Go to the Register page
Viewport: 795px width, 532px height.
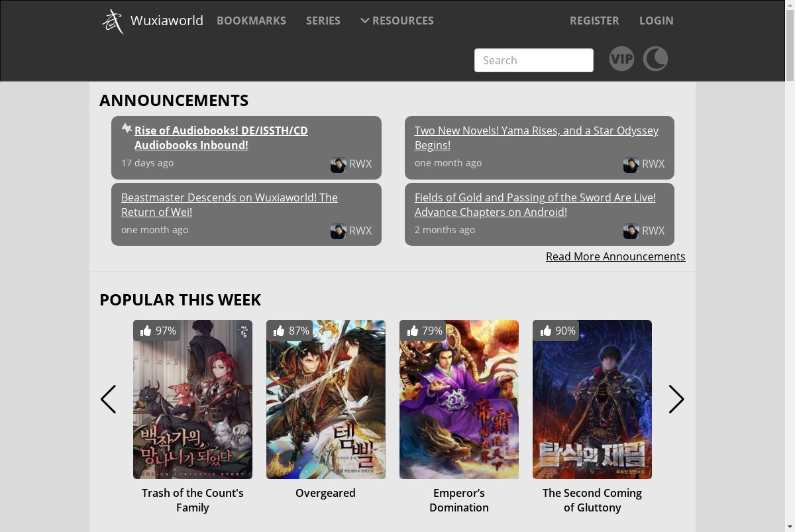594,21
